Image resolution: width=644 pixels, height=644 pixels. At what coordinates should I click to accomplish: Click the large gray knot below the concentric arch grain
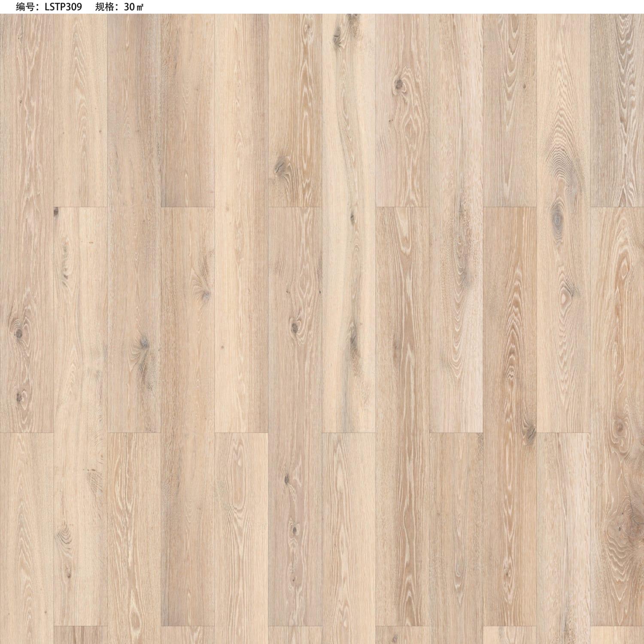tap(558, 215)
